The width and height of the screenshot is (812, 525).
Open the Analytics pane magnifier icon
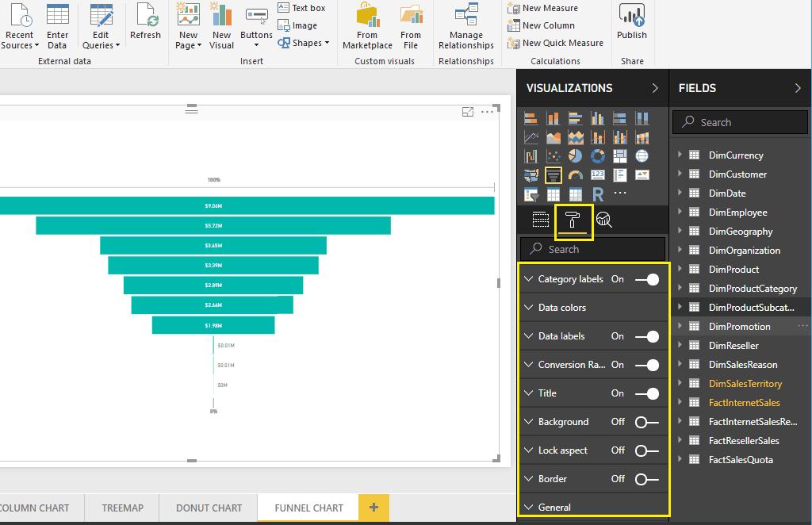click(x=604, y=220)
